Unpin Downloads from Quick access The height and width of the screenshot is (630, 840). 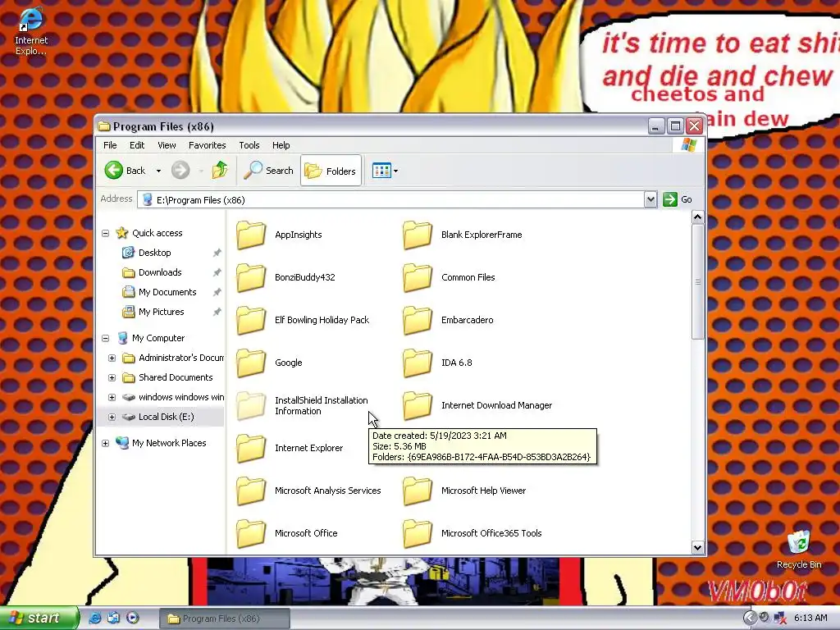click(x=217, y=272)
